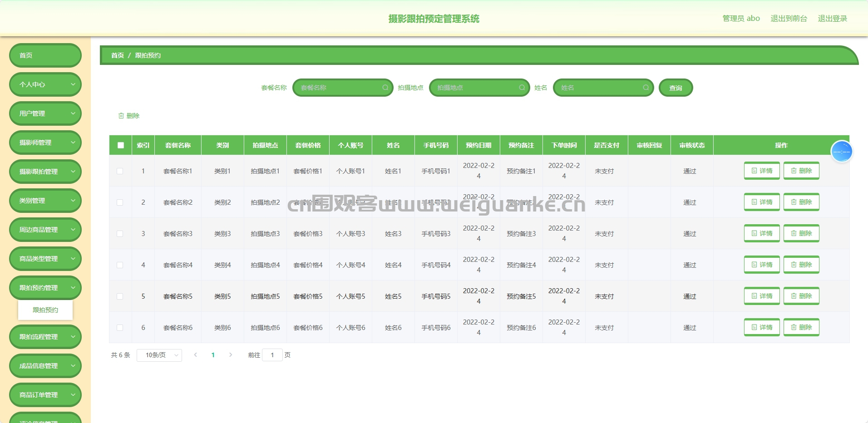
Task: Select page 1 in pagination
Action: pyautogui.click(x=213, y=355)
